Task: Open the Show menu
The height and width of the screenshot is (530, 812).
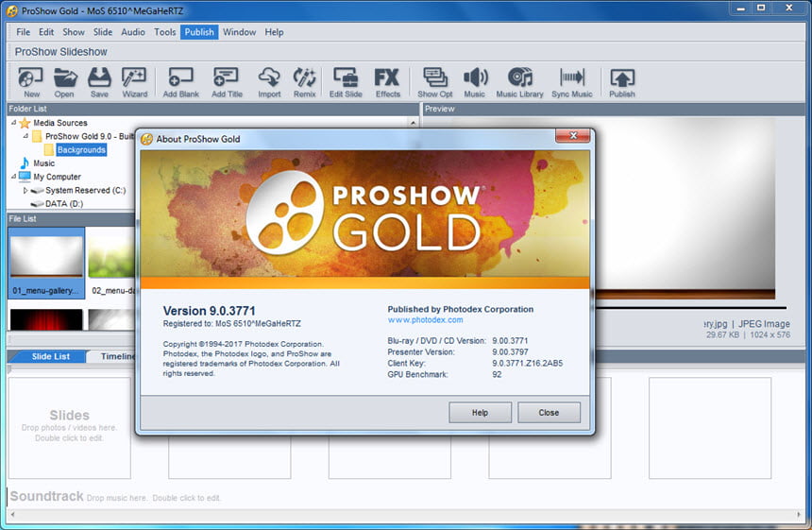Action: pos(74,32)
